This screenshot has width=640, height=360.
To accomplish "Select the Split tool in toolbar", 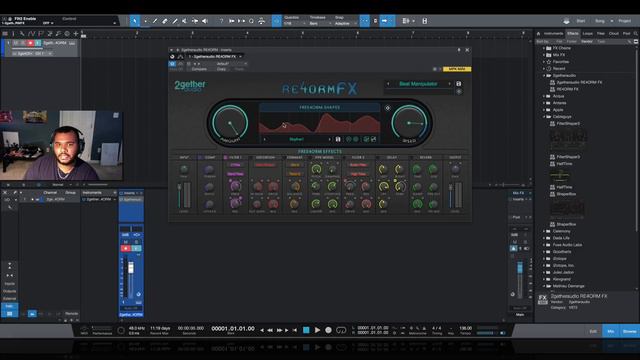I will 155,21.
